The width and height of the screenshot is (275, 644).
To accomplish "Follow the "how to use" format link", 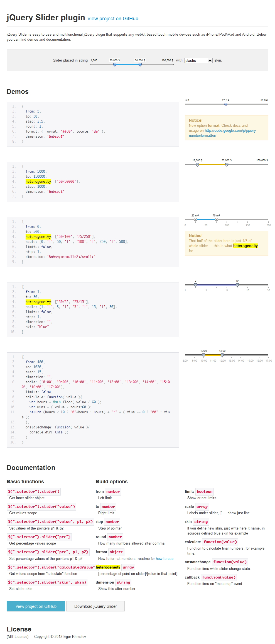I will point(164,558).
